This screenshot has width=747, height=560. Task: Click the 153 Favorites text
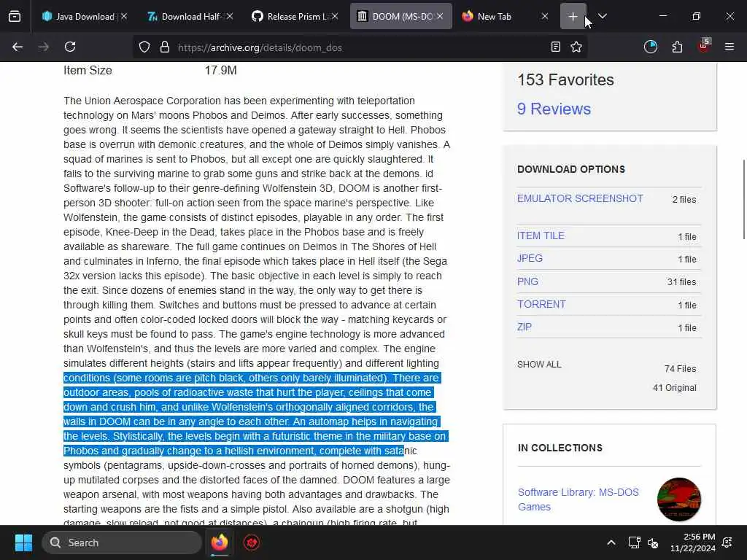(x=565, y=80)
